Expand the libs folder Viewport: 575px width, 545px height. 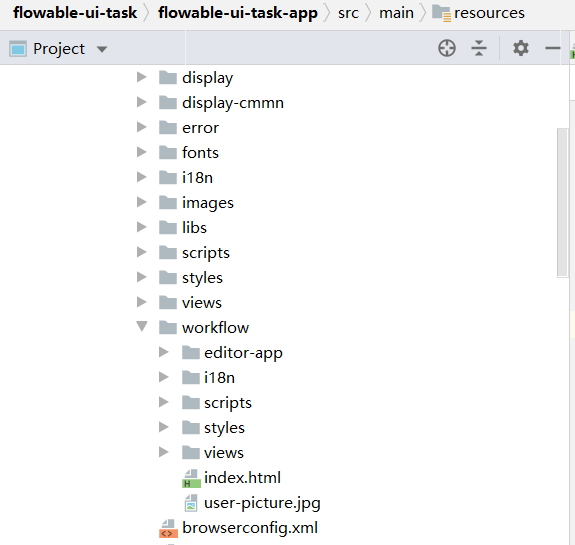point(142,227)
